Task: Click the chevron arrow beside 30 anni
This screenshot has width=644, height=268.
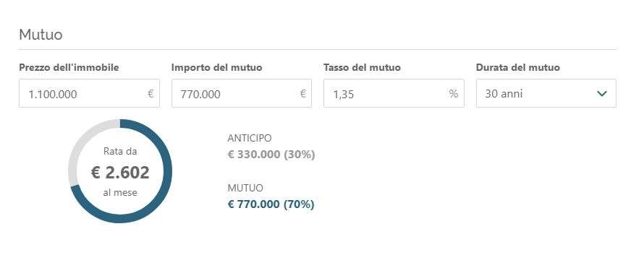Action: click(602, 94)
